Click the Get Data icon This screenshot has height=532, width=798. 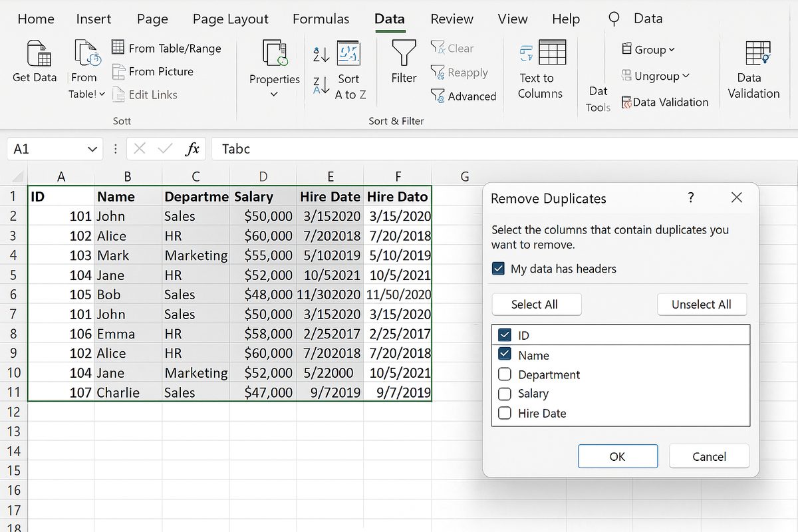39,53
